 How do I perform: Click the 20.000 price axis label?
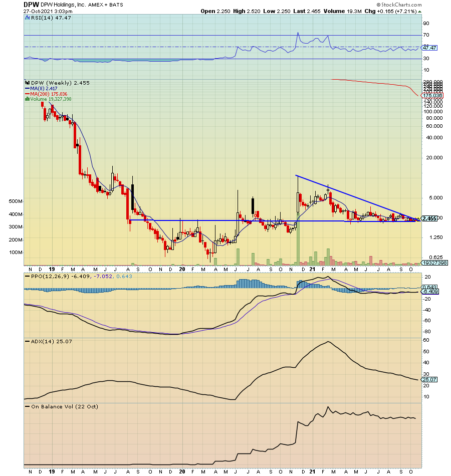click(434, 157)
